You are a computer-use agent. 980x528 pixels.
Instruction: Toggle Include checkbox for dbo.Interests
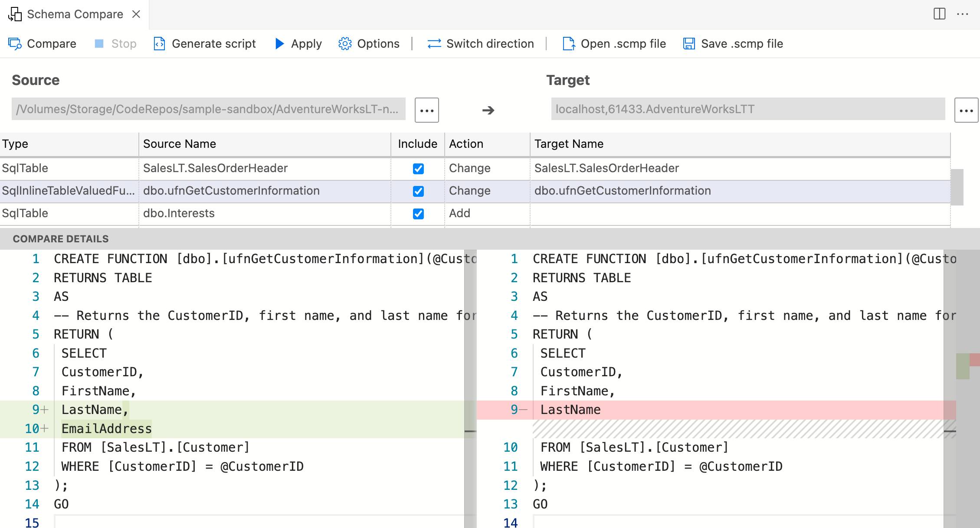pyautogui.click(x=418, y=212)
